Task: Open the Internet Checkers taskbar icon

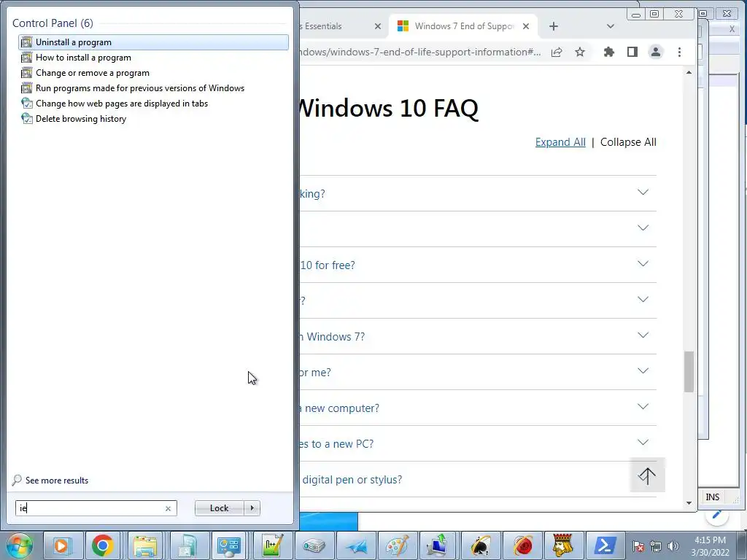Action: tap(522, 545)
